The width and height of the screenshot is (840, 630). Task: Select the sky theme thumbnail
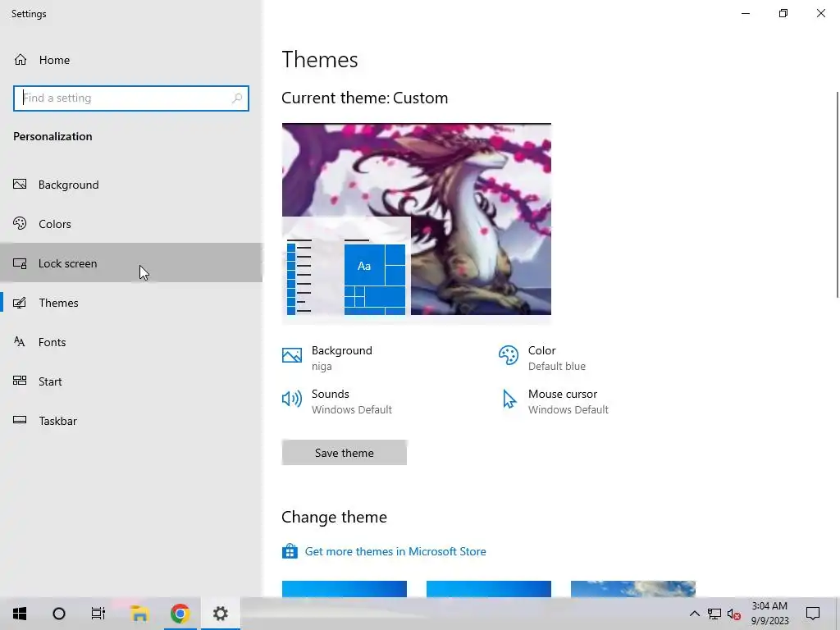[x=633, y=589]
